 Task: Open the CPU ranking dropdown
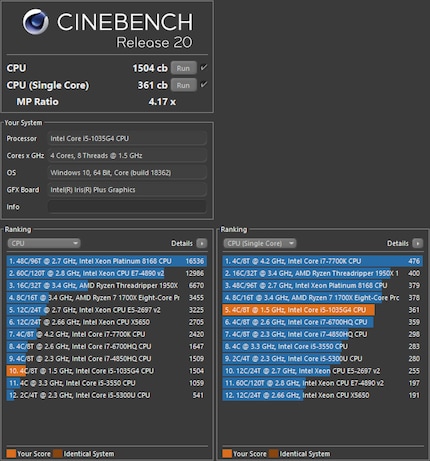click(44, 243)
